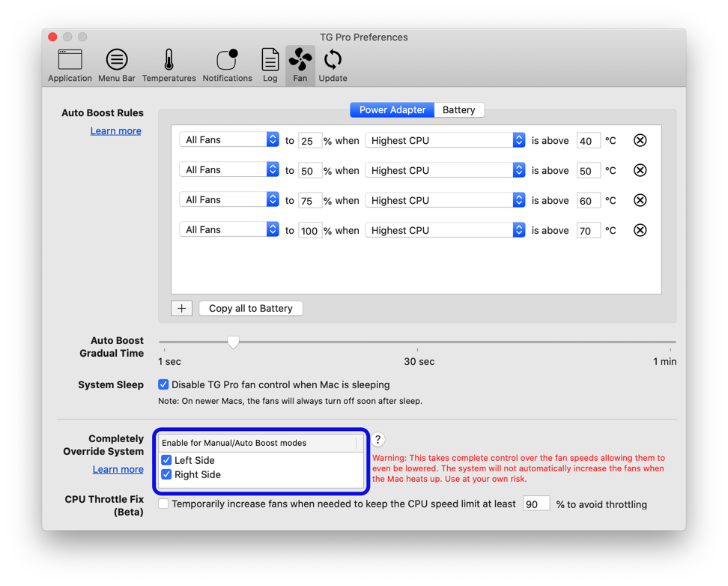Click Copy all to Battery button
Viewport: 728px width, 586px height.
pos(251,308)
